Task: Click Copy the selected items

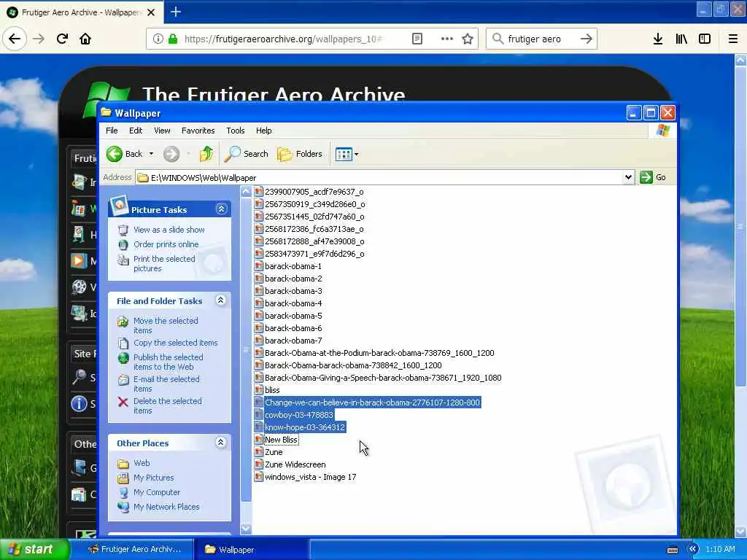Action: (175, 343)
